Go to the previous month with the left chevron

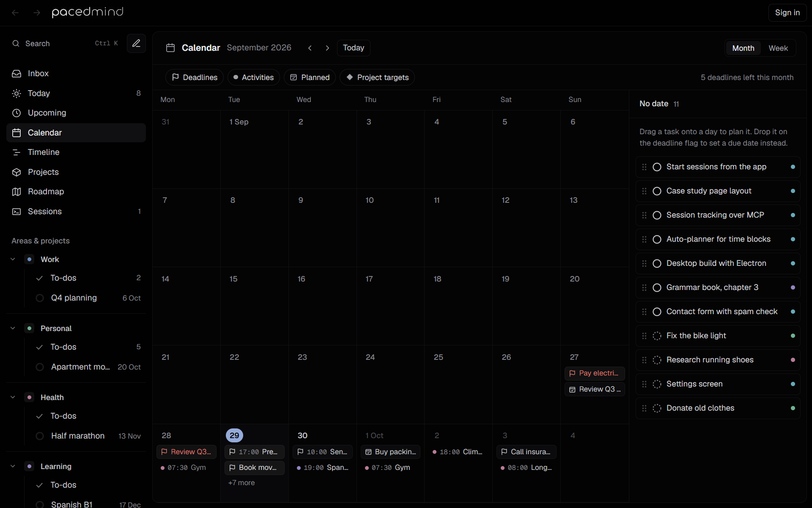tap(310, 48)
